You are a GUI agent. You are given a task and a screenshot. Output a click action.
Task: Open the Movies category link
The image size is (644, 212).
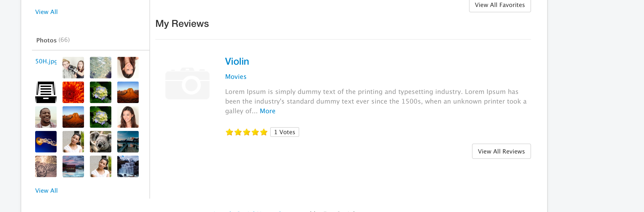(x=236, y=77)
